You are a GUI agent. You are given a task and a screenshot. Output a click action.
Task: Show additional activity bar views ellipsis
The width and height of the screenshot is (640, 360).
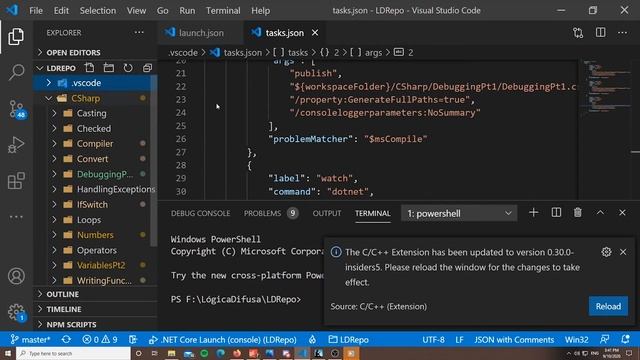(16, 217)
